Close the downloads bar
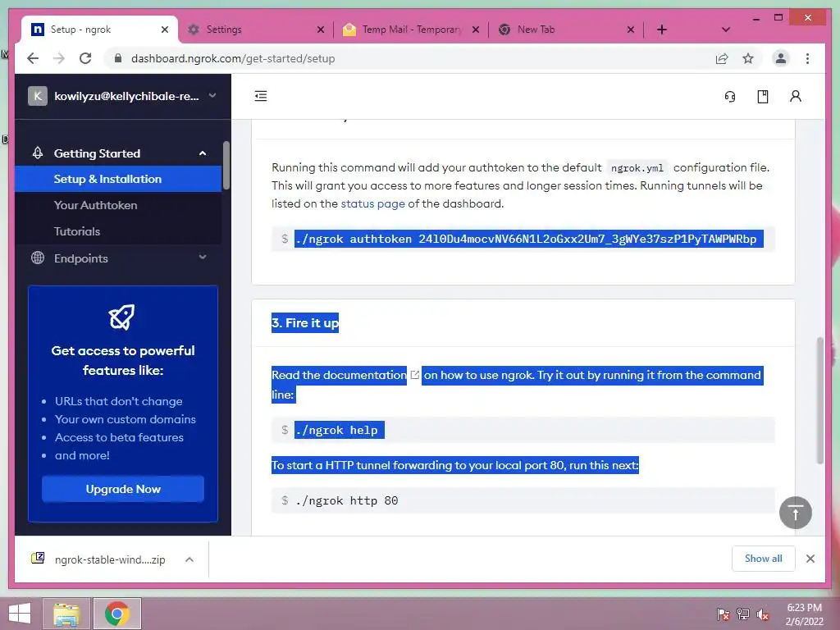This screenshot has height=630, width=840. click(810, 559)
